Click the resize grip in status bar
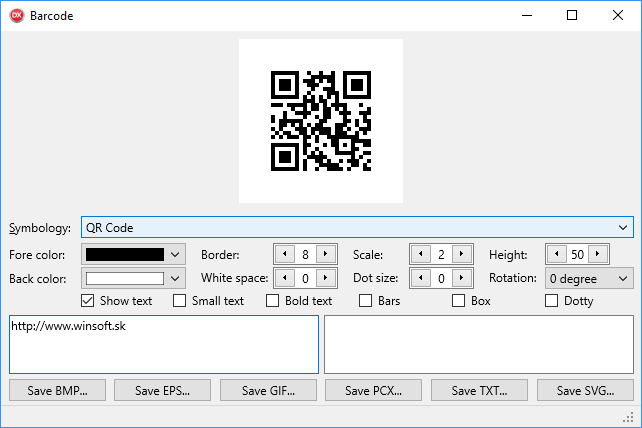The image size is (642, 428). 628,418
